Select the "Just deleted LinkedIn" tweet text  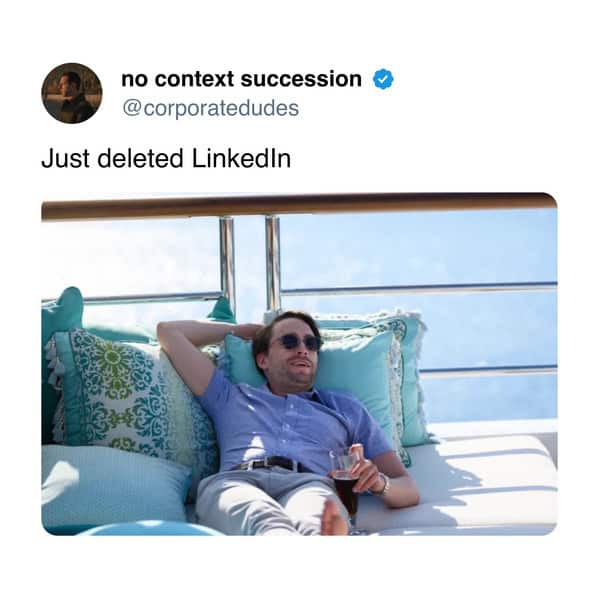[x=166, y=159]
